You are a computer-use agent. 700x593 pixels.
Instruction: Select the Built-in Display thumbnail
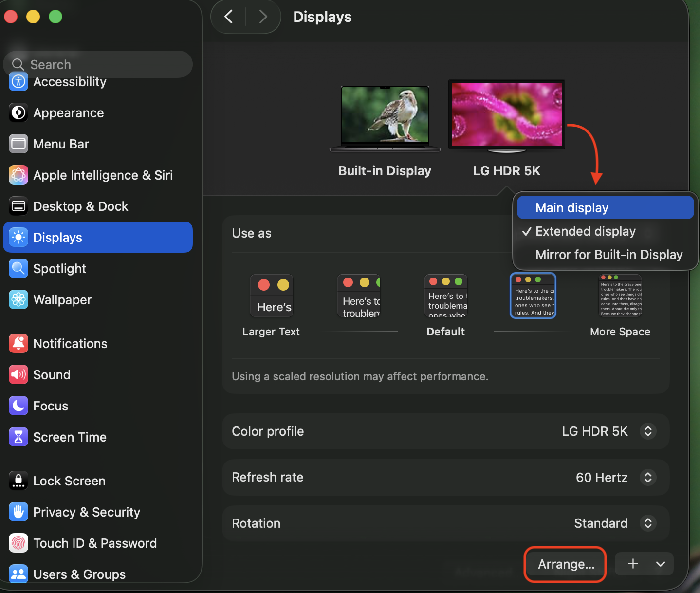tap(385, 117)
